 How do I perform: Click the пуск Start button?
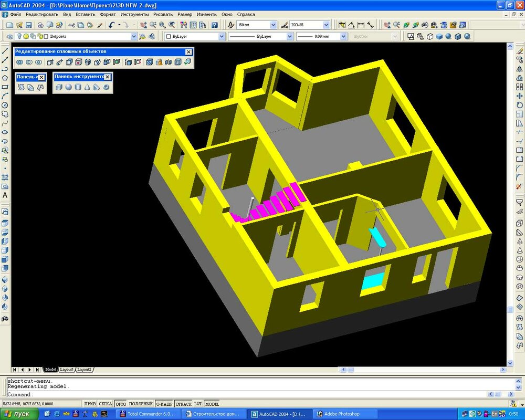pos(20,414)
